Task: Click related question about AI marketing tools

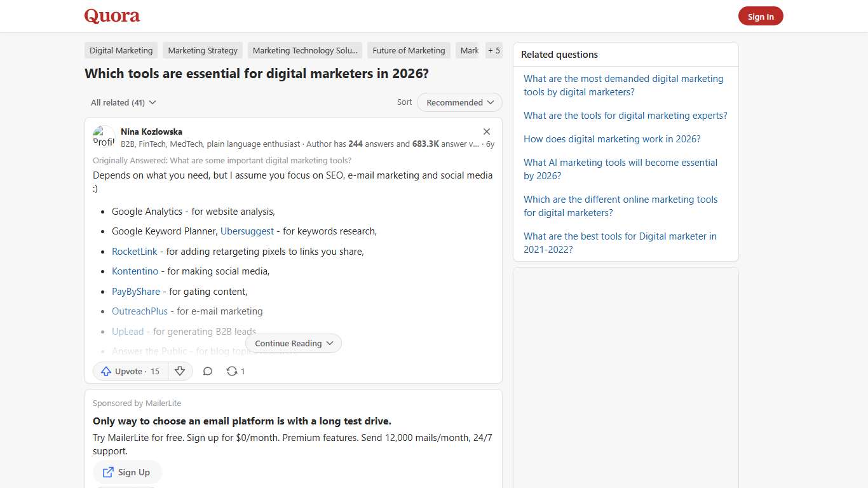Action: click(x=620, y=169)
